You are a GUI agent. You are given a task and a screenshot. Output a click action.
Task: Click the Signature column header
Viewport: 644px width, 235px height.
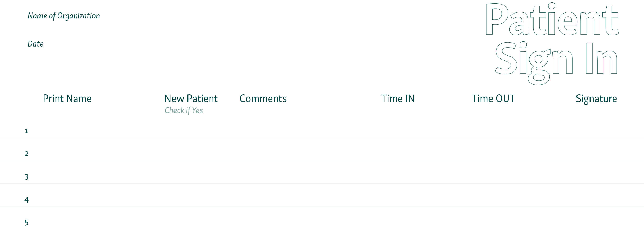point(596,99)
